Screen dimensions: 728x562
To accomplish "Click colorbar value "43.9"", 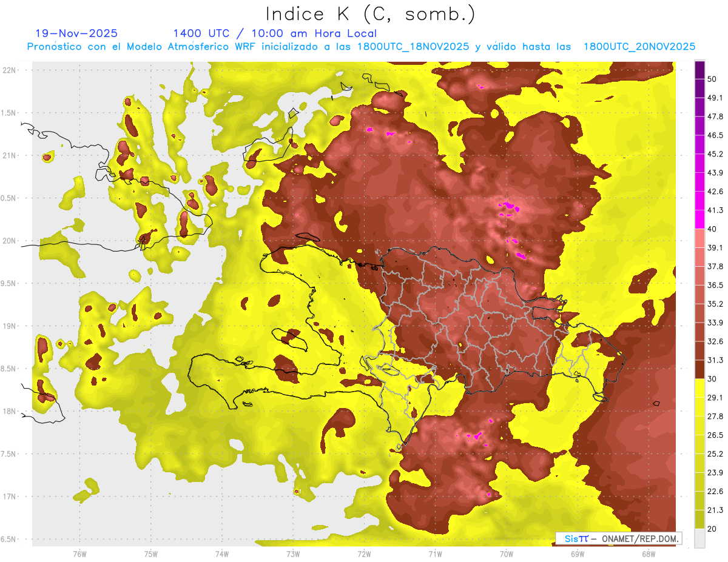I will pos(715,173).
